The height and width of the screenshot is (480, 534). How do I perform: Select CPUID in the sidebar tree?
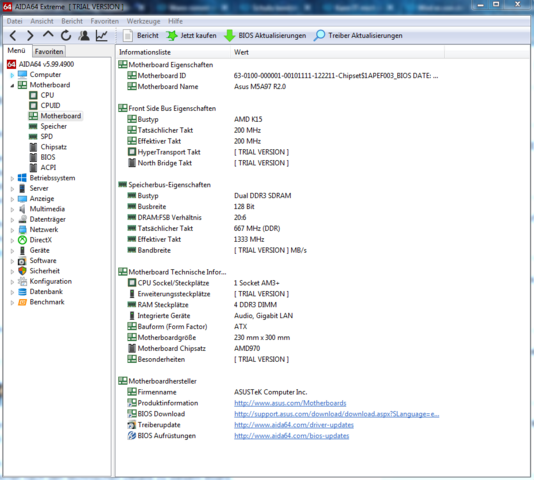50,106
